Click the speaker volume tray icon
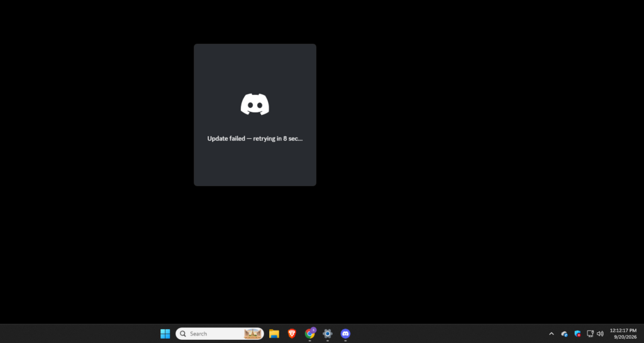This screenshot has height=343, width=644. pyautogui.click(x=600, y=334)
